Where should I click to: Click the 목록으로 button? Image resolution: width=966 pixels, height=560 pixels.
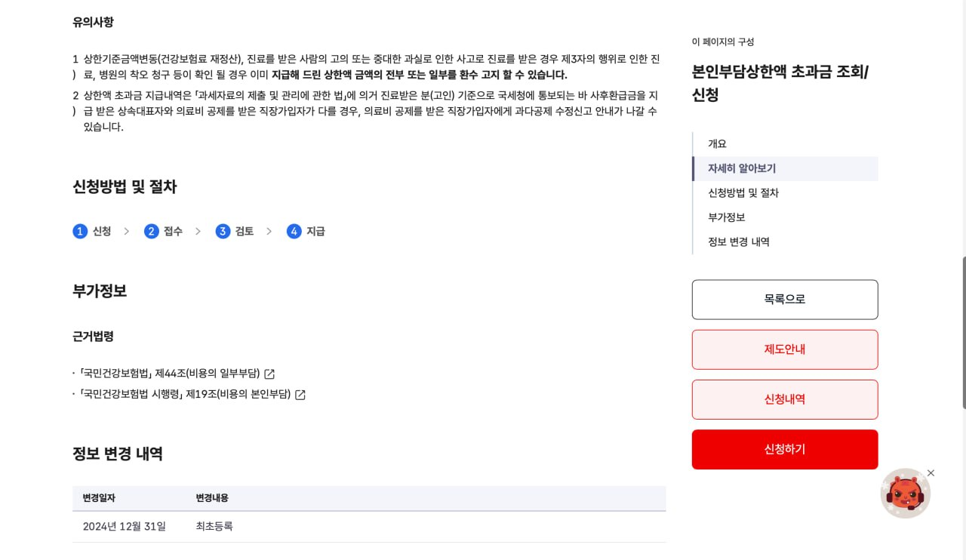[785, 300]
